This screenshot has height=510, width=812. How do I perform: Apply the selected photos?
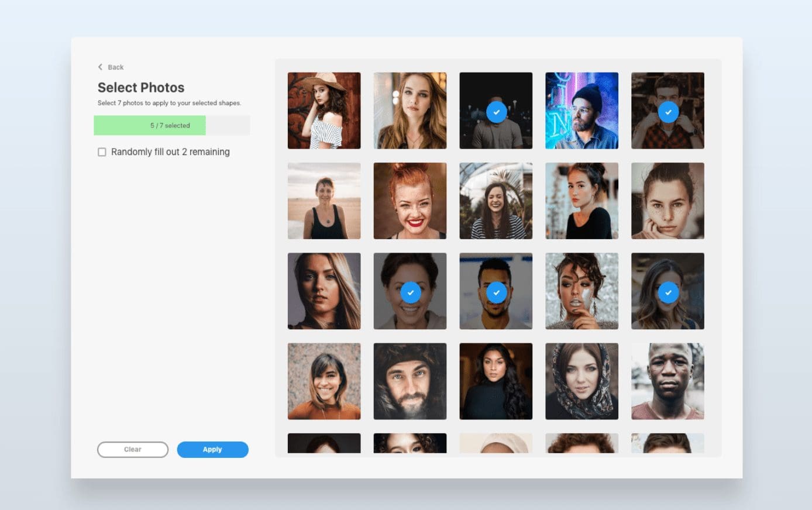(x=213, y=449)
